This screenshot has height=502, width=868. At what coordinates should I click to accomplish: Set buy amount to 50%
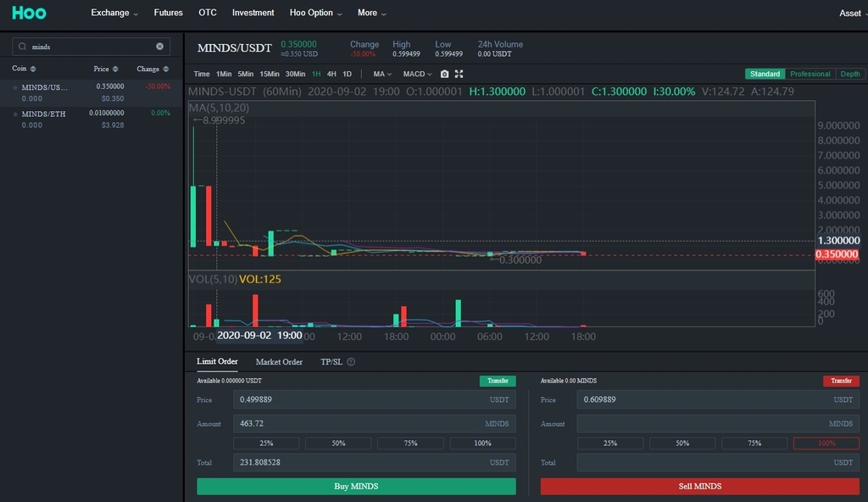338,443
